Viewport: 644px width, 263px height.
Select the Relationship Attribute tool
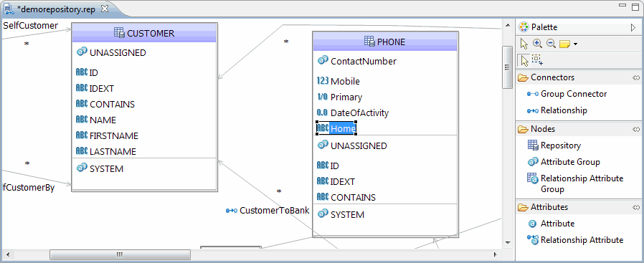(x=575, y=240)
